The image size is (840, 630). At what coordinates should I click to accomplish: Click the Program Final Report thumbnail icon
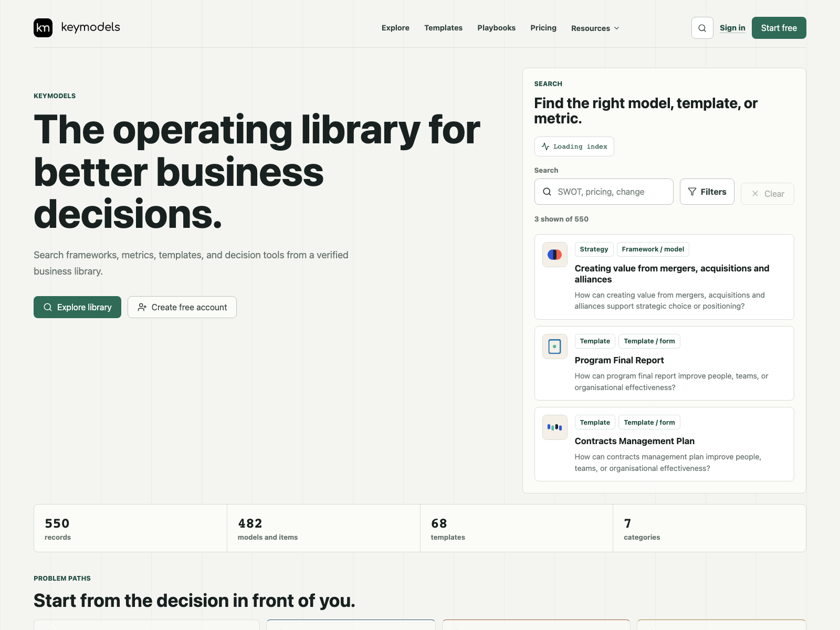pos(554,346)
